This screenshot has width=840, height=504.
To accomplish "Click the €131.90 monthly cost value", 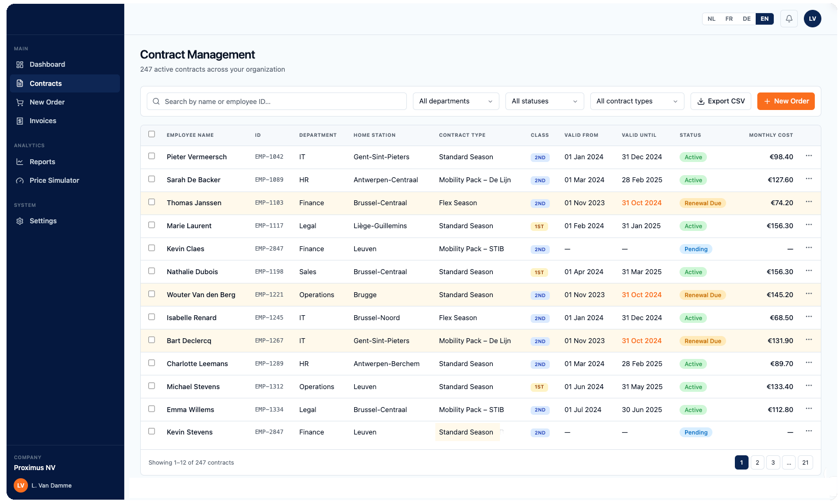I will click(780, 340).
